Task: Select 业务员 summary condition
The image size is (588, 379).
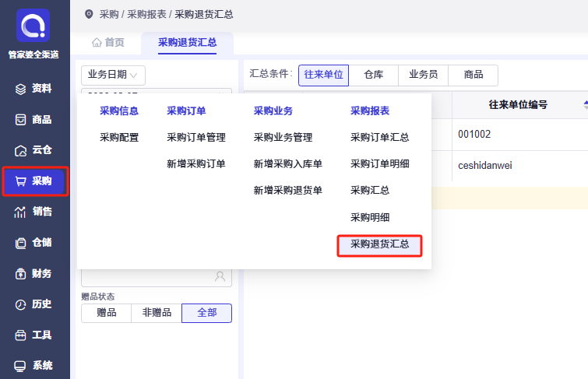Action: [x=423, y=75]
